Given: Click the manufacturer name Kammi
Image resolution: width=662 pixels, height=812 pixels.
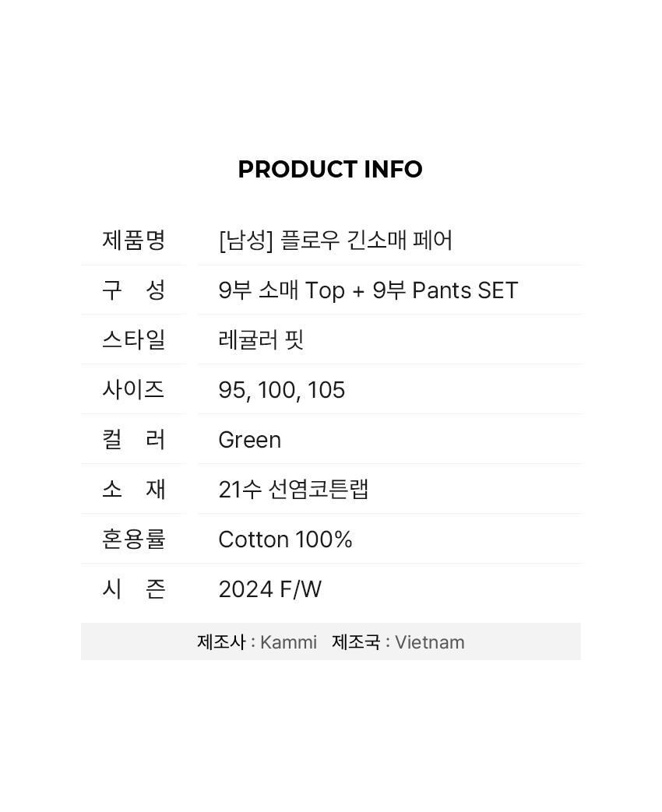Looking at the screenshot, I should 288,642.
